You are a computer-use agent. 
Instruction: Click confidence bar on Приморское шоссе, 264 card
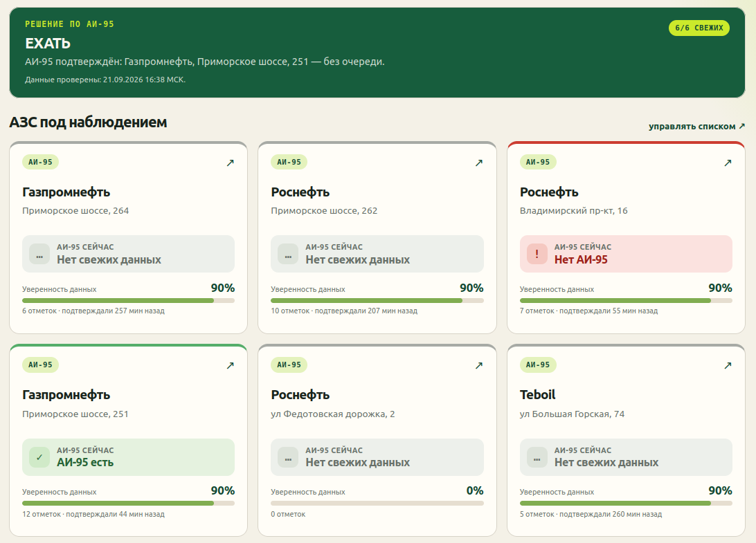pos(128,301)
